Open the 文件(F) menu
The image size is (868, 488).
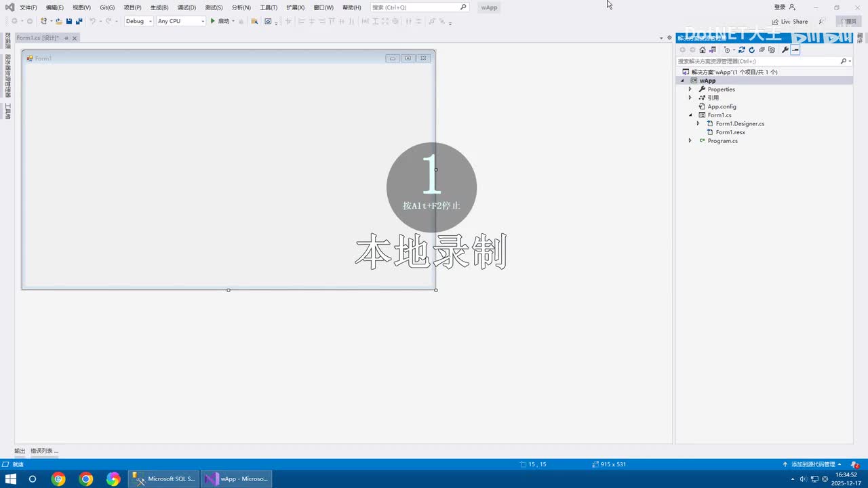tap(28, 7)
